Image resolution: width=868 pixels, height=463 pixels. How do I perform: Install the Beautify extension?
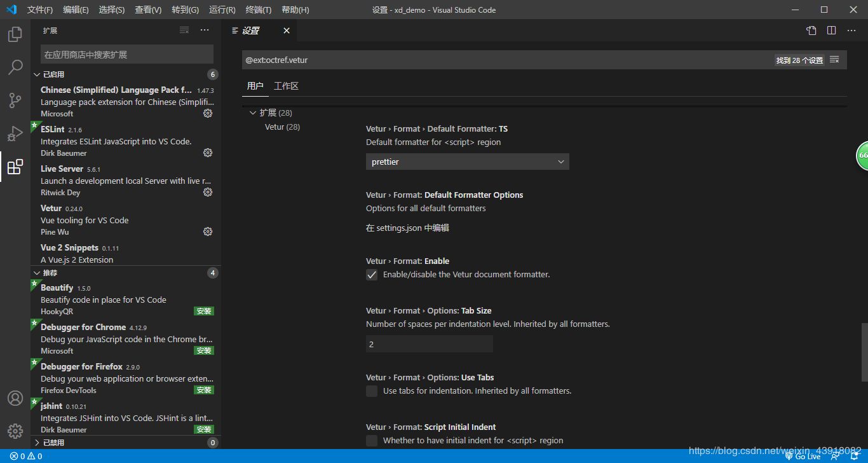pos(204,311)
